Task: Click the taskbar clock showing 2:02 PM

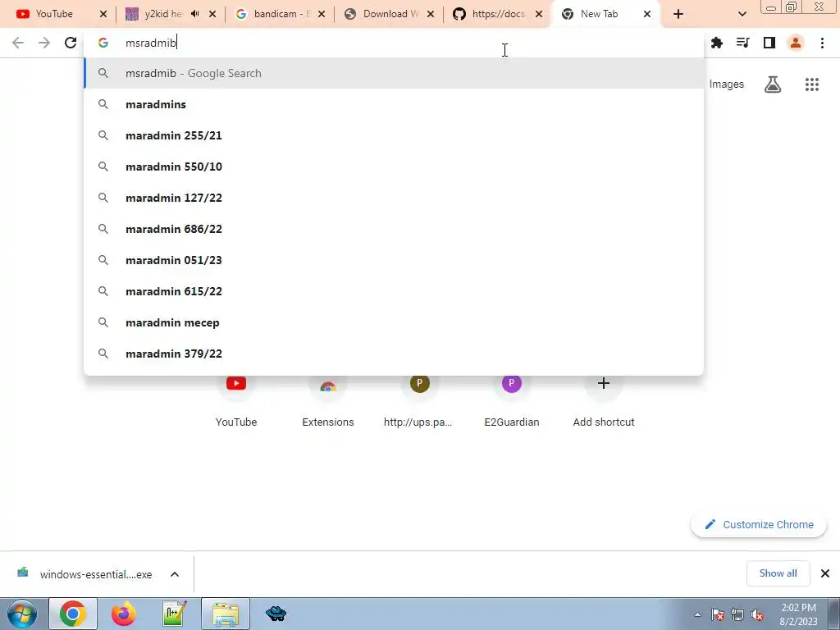Action: pyautogui.click(x=798, y=614)
